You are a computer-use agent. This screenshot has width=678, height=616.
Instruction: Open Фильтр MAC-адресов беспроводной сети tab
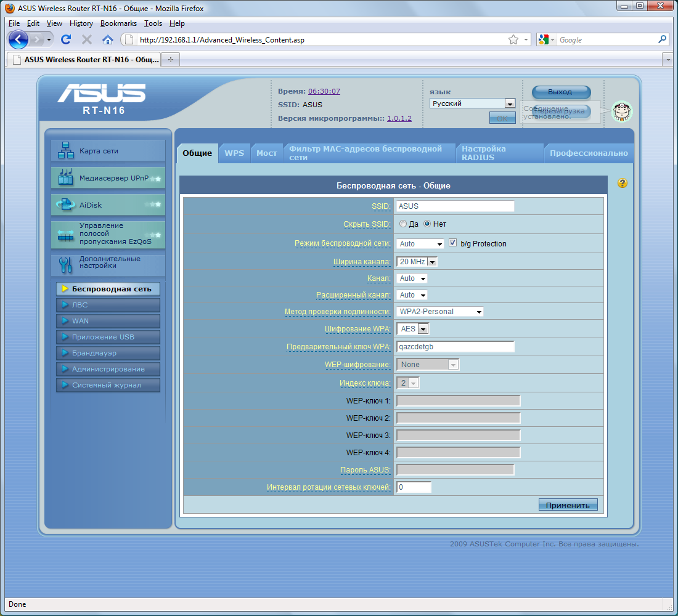coord(370,153)
